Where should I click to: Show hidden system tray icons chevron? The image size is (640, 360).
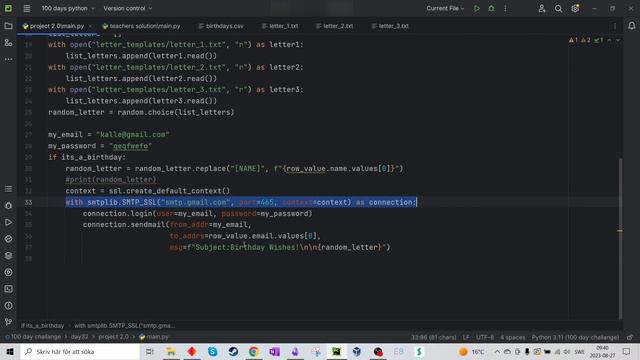497,351
